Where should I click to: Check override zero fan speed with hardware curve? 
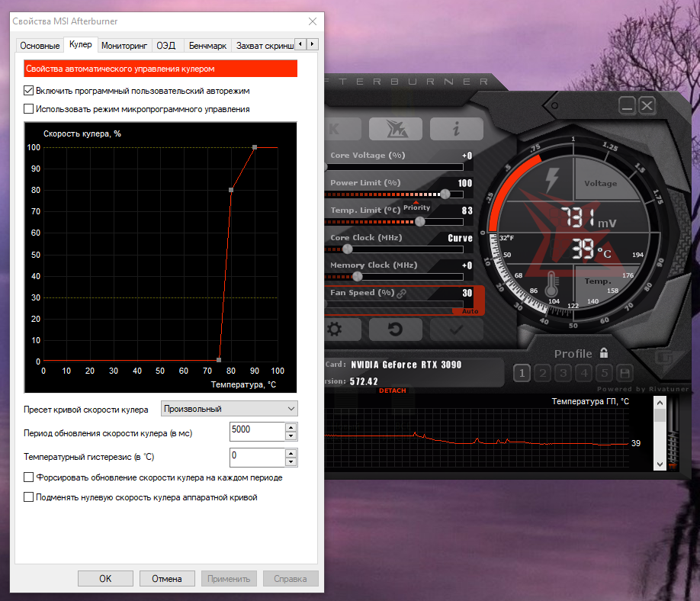click(28, 497)
